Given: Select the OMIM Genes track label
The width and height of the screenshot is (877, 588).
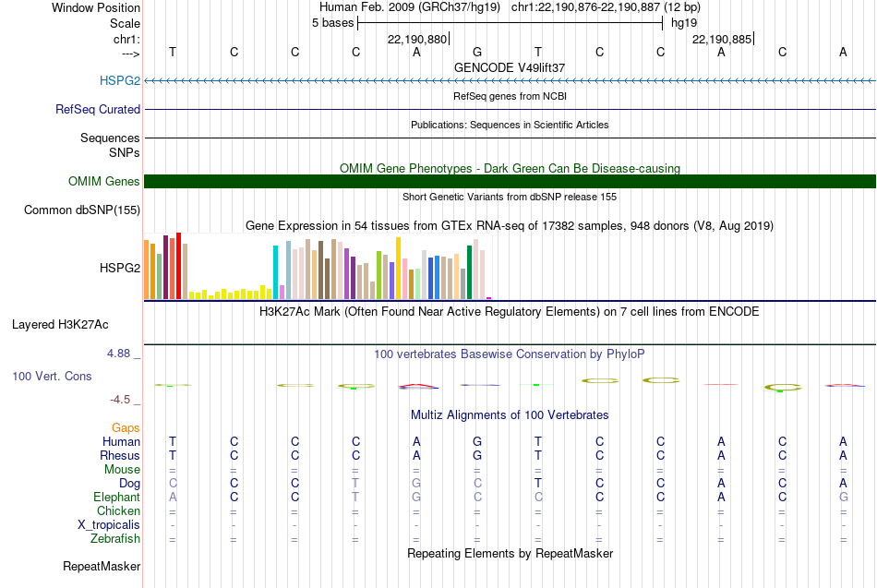Looking at the screenshot, I should pyautogui.click(x=104, y=181).
